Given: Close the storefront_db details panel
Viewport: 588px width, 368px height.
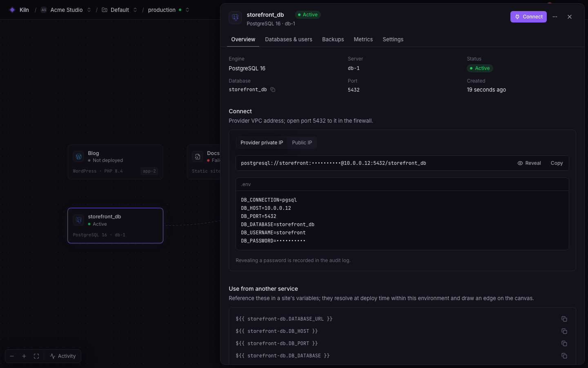Looking at the screenshot, I should click(570, 17).
